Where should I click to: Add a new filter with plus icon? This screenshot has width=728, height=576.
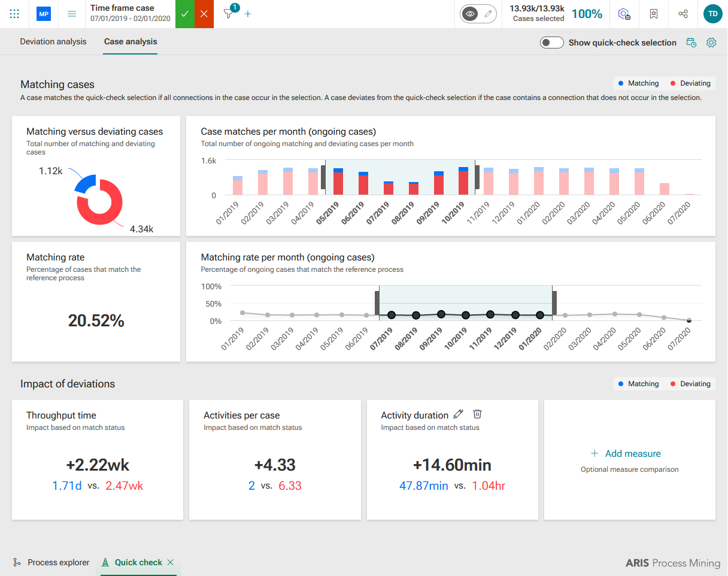248,14
